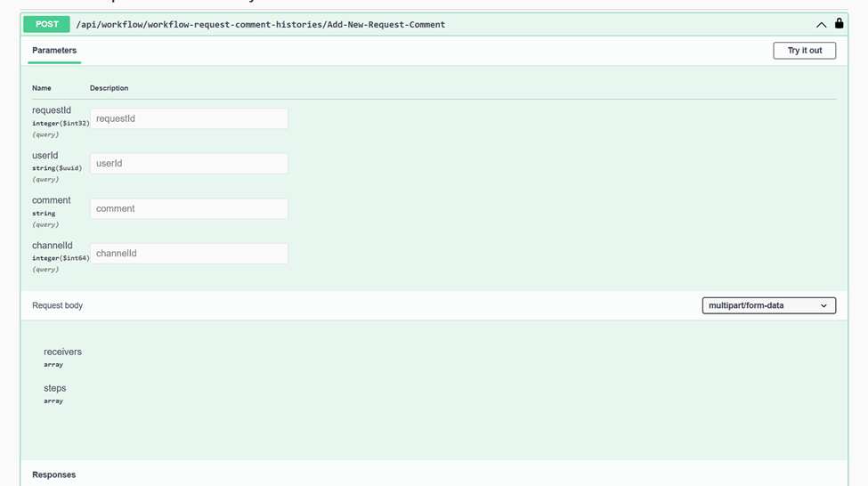Screen dimensions: 868x486
Task: Click the authorization lock icon
Action: coord(839,24)
